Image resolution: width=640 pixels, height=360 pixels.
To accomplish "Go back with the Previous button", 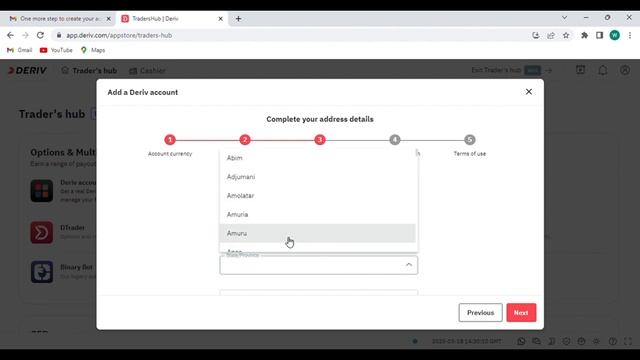I will pos(480,313).
